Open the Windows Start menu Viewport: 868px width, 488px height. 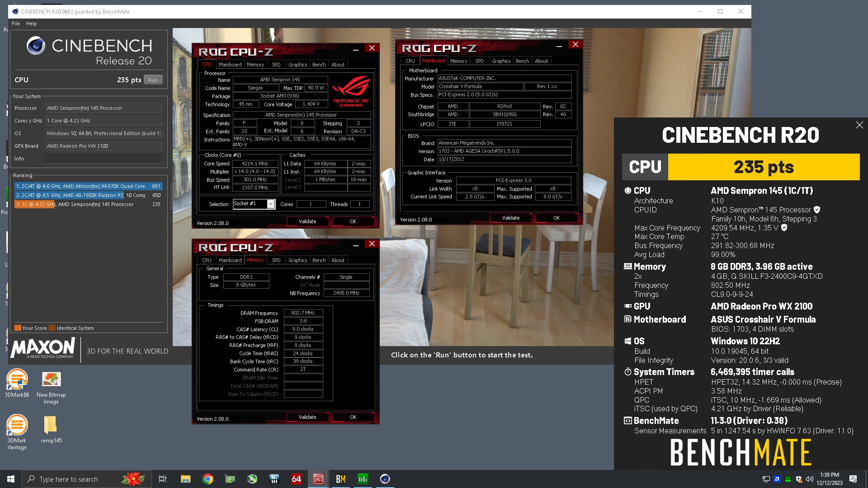[x=11, y=479]
